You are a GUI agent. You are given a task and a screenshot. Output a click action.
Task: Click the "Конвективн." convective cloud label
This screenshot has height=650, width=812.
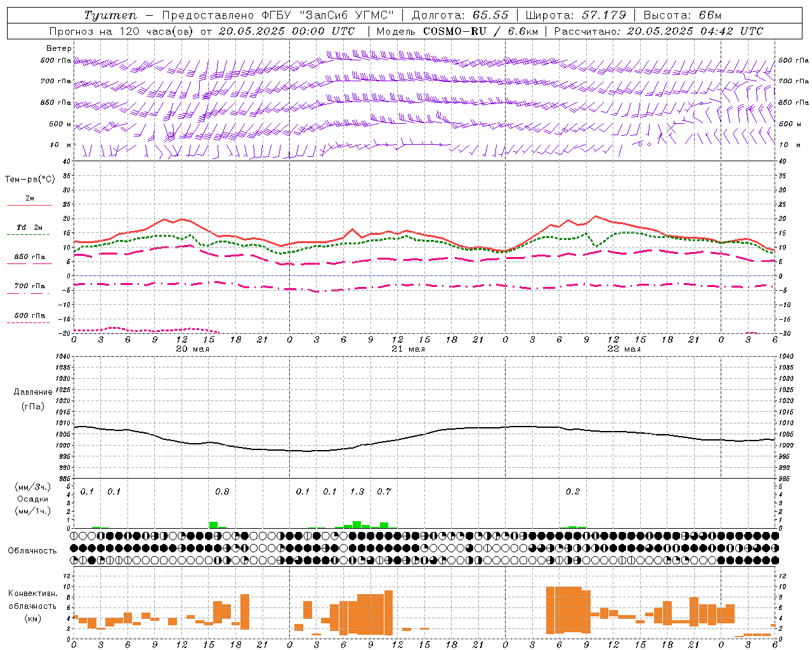[33, 594]
